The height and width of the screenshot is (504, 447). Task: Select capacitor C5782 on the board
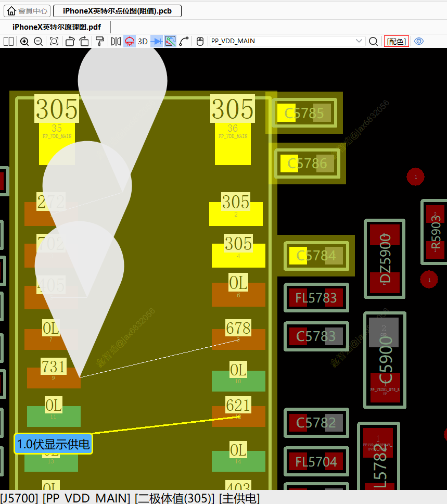click(x=316, y=423)
